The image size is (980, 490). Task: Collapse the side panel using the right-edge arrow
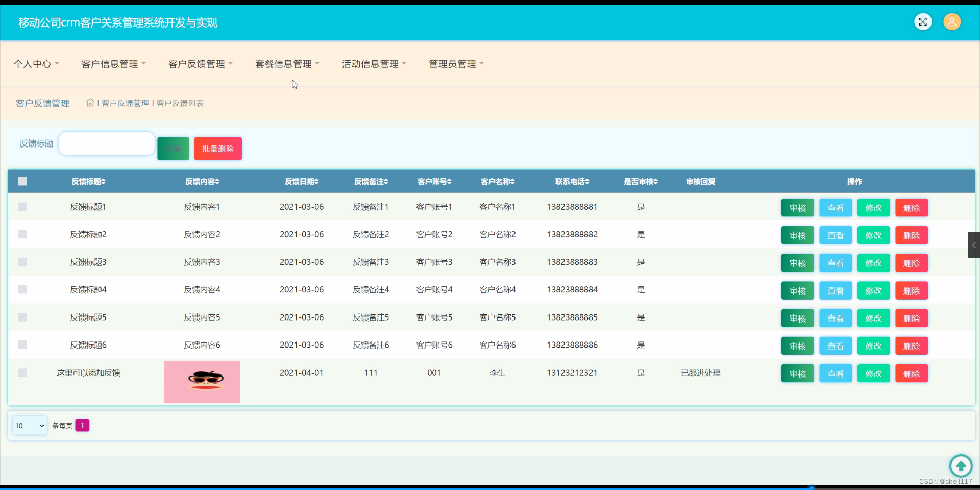point(974,245)
